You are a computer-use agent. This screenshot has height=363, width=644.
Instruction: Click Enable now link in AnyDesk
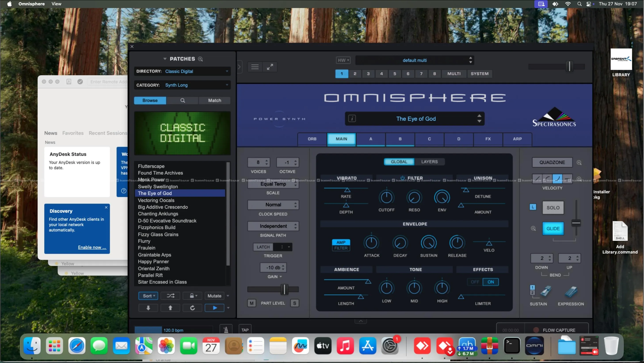pos(92,247)
